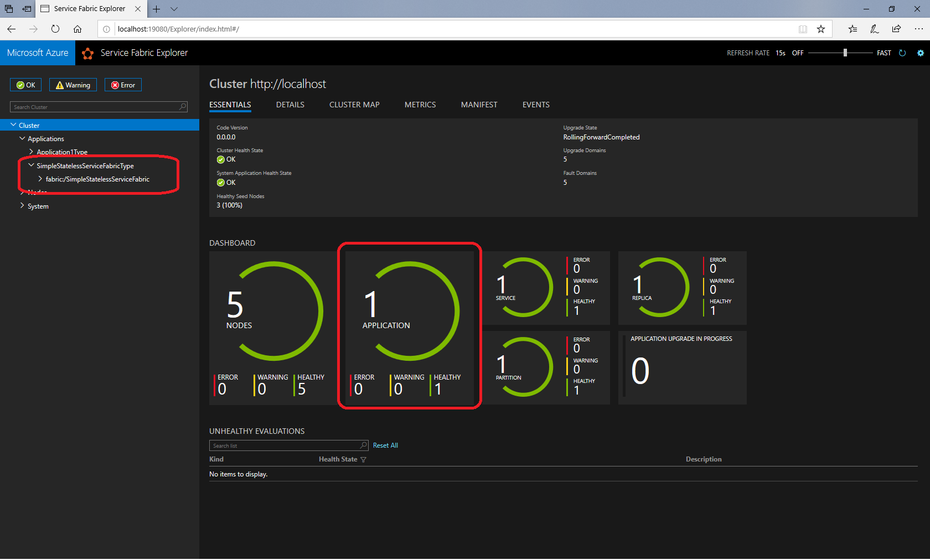
Task: Expand the Application1Type tree node
Action: coord(31,152)
